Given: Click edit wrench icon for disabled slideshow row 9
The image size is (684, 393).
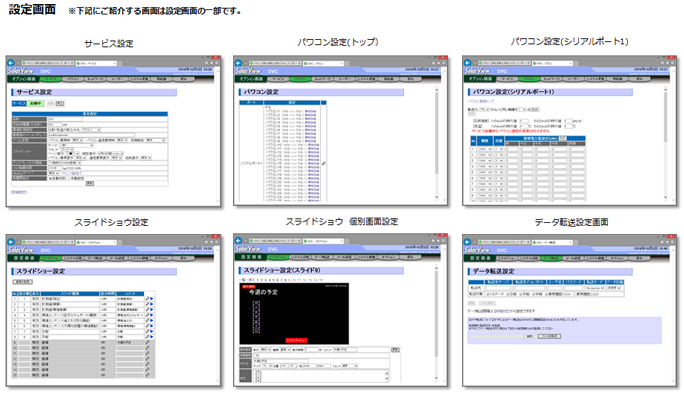Looking at the screenshot, I should pos(147,342).
